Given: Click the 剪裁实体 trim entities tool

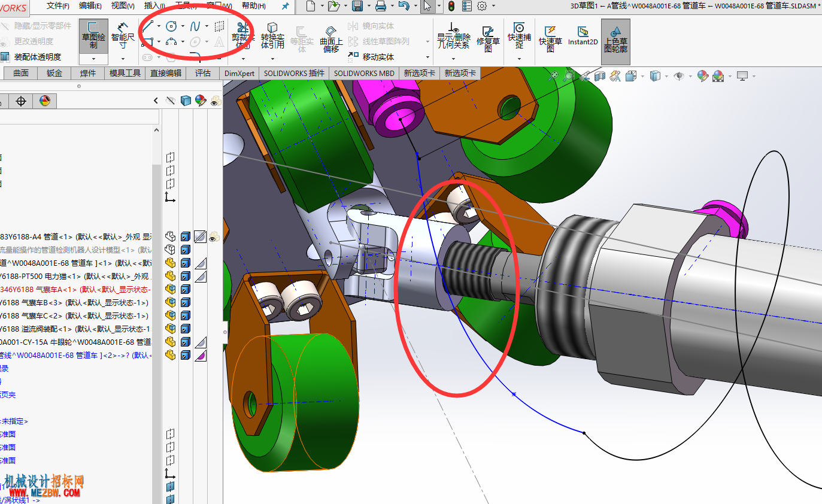Looking at the screenshot, I should [242, 36].
